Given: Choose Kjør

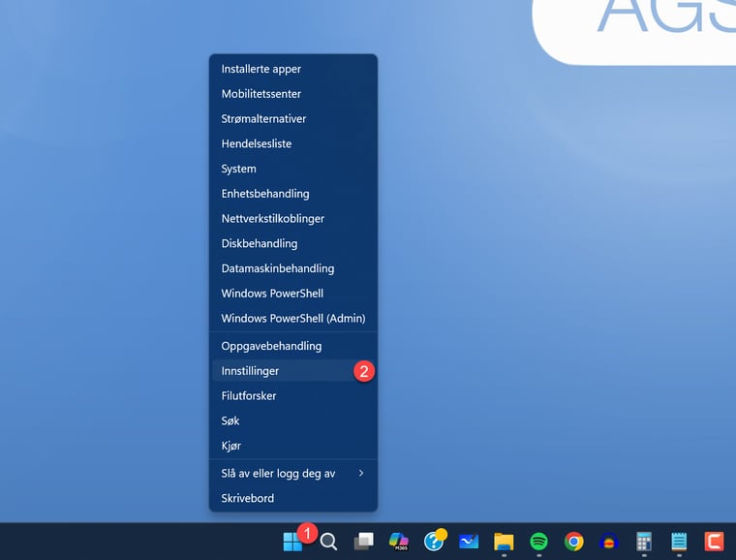Looking at the screenshot, I should 292,446.
